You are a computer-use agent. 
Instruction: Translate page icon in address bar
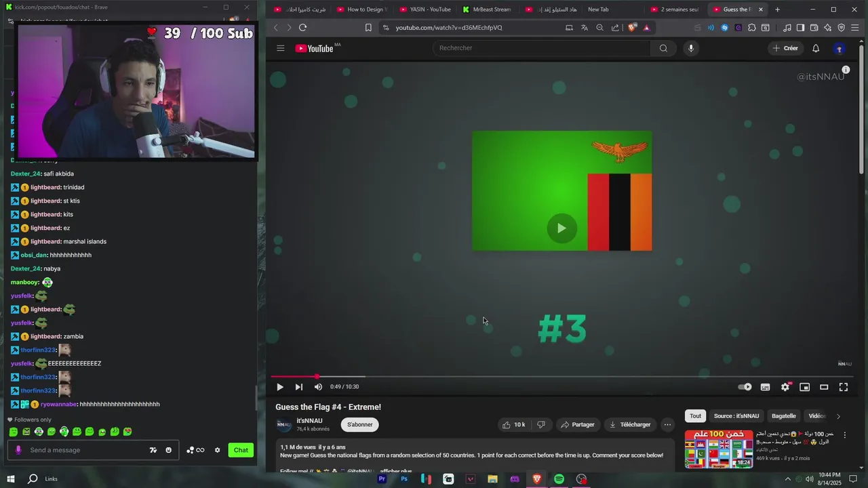coord(585,28)
